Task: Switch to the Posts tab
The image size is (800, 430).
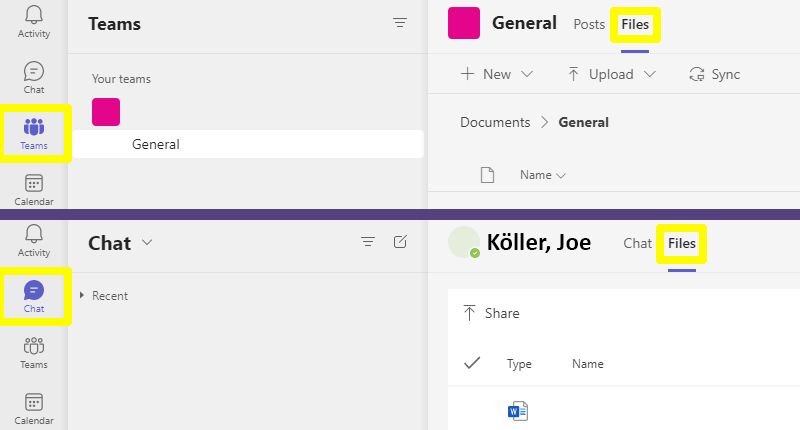Action: [x=589, y=24]
